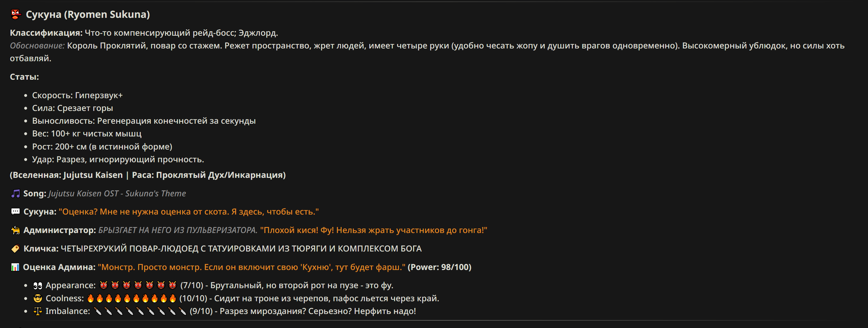Image resolution: width=868 pixels, height=328 pixels.
Task: Click the bar chart icon beside Оценка Админа
Action: (x=15, y=267)
